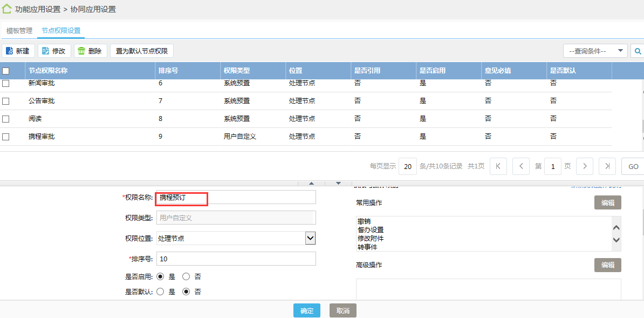Click the home icon in breadcrumb
This screenshot has height=318, width=644.
(6, 9)
